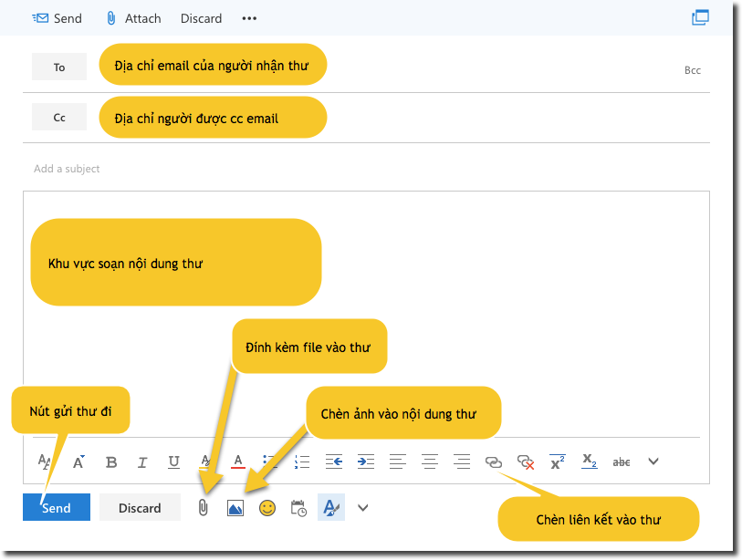Image resolution: width=742 pixels, height=560 pixels.
Task: Show the Bcc field
Action: [693, 70]
